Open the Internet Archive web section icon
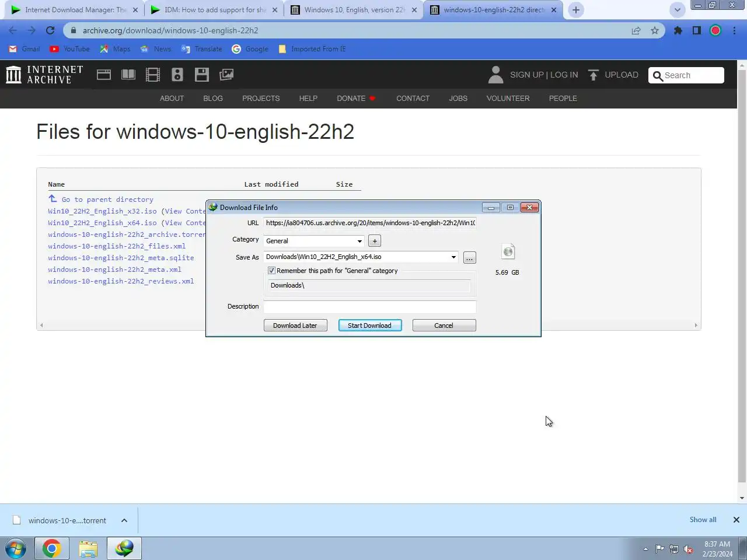This screenshot has width=747, height=560. point(104,75)
